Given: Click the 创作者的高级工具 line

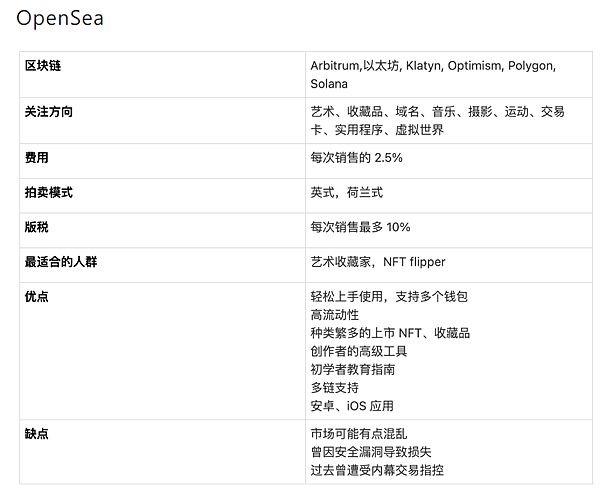Looking at the screenshot, I should click(359, 351).
